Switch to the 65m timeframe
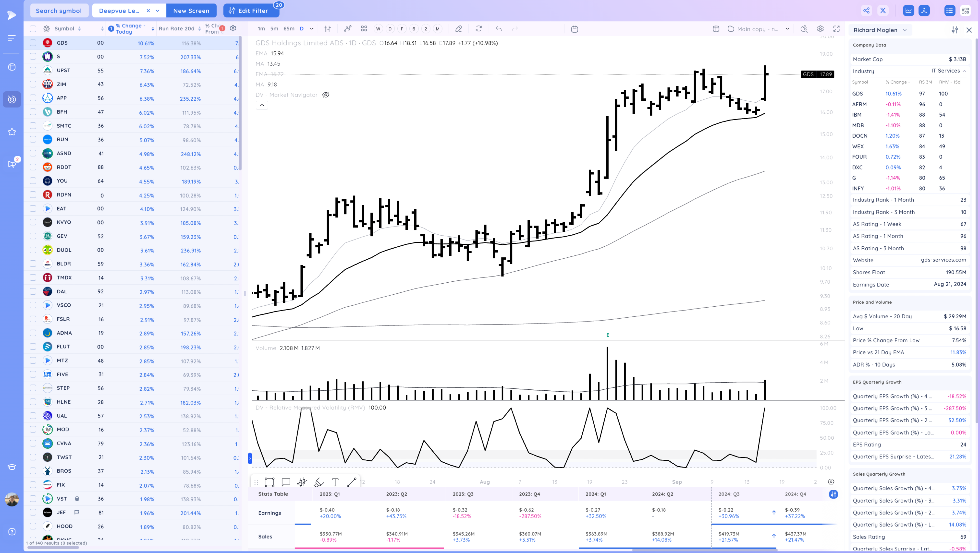Image resolution: width=980 pixels, height=553 pixels. coord(289,29)
